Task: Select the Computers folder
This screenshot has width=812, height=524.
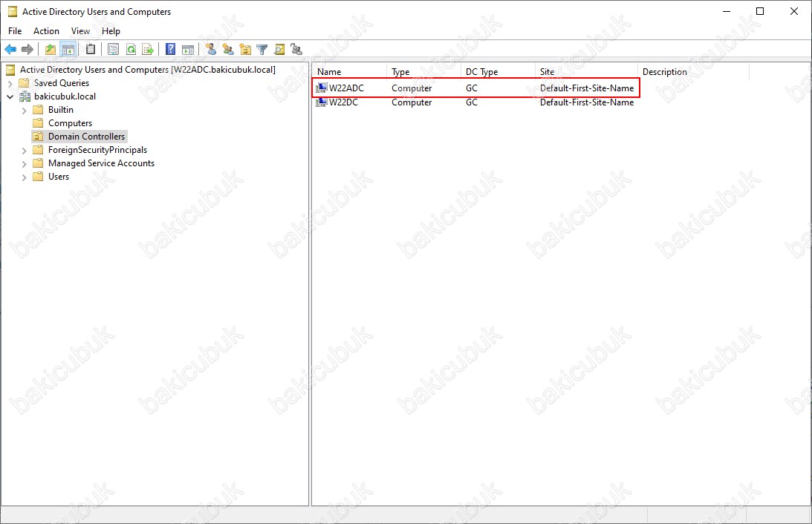Action: coord(70,123)
